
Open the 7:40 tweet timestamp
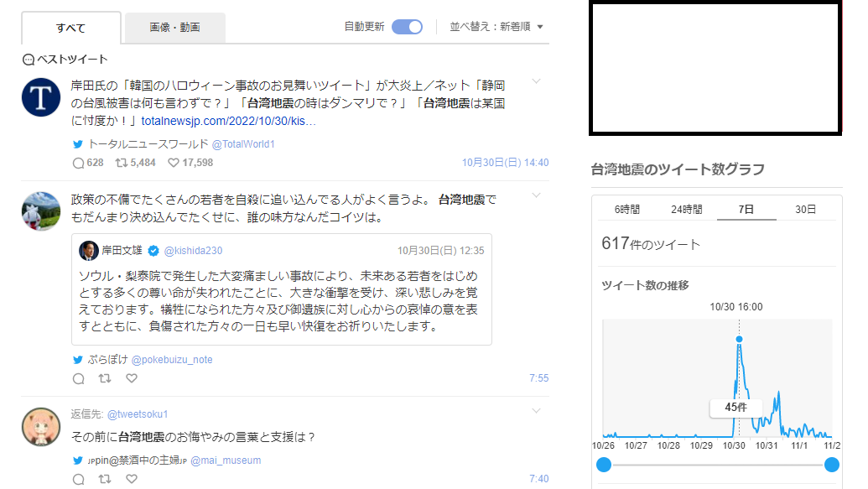point(538,479)
